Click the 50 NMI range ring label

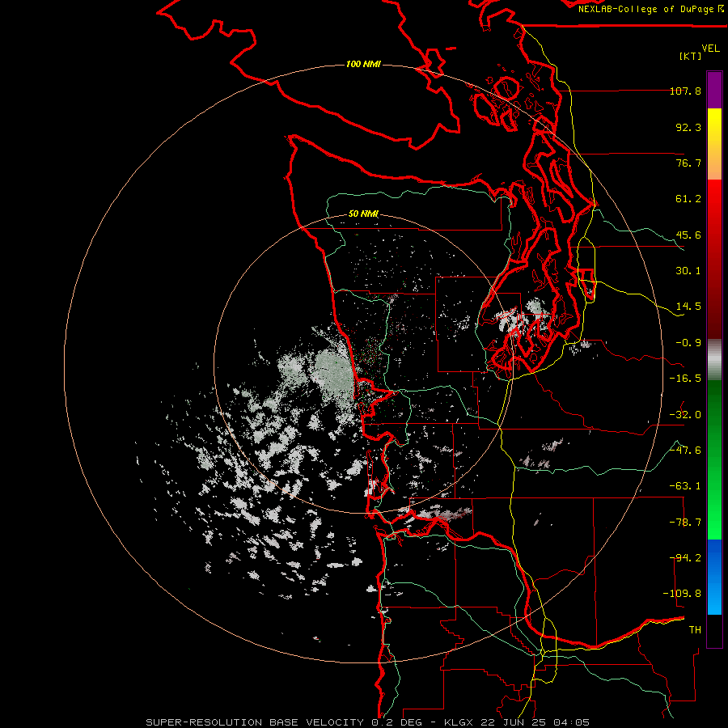(x=363, y=214)
